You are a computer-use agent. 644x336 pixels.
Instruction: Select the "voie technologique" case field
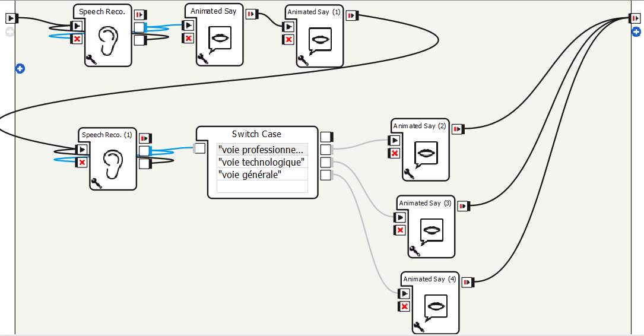point(262,162)
